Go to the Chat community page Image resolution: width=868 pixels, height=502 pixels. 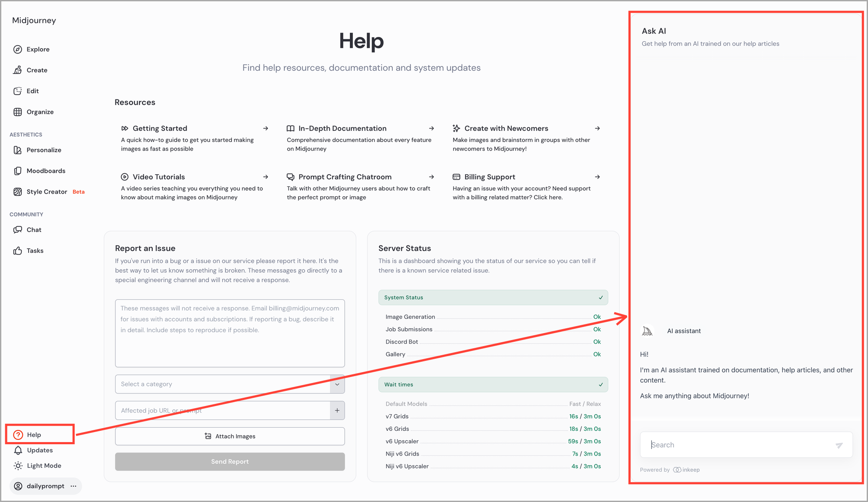pos(34,230)
